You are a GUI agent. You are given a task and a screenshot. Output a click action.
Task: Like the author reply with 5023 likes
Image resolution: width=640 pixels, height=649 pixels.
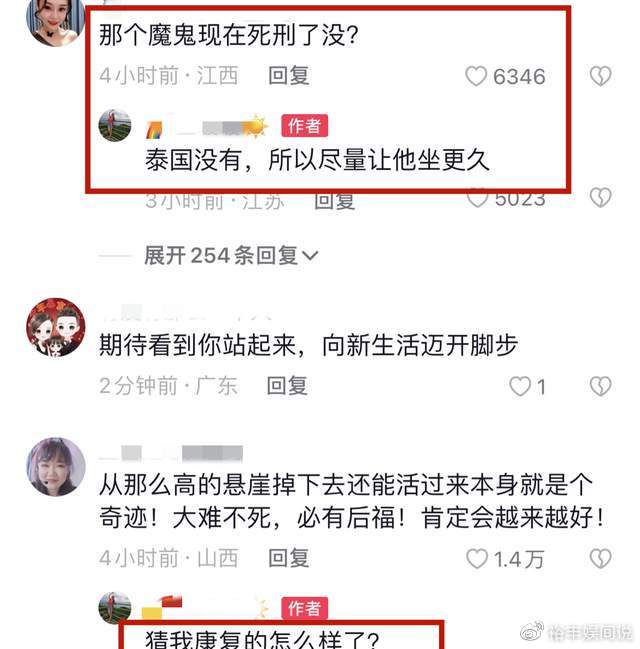(477, 199)
